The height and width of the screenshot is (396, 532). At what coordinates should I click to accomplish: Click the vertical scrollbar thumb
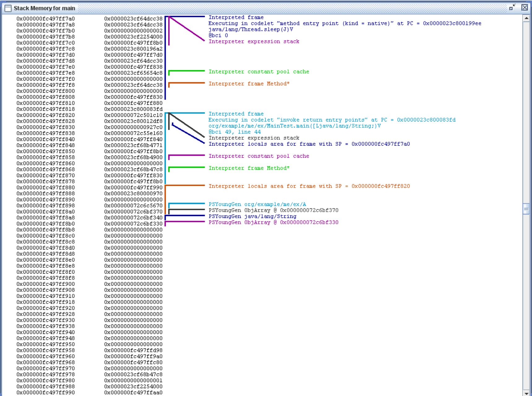pos(526,209)
